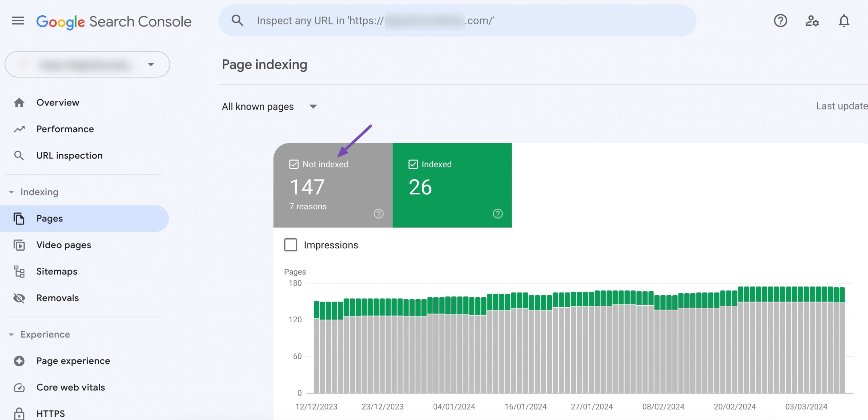Viewport: 868px width, 420px height.
Task: Go to Performance report
Action: click(84, 129)
